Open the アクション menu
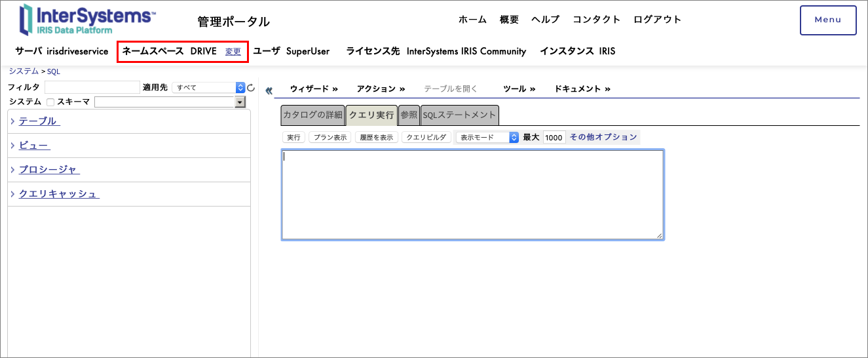The height and width of the screenshot is (358, 868). pos(381,89)
